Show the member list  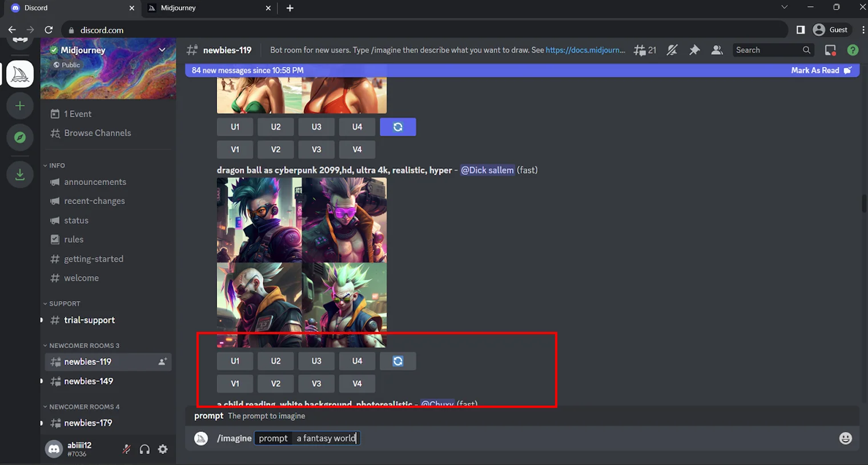click(717, 50)
